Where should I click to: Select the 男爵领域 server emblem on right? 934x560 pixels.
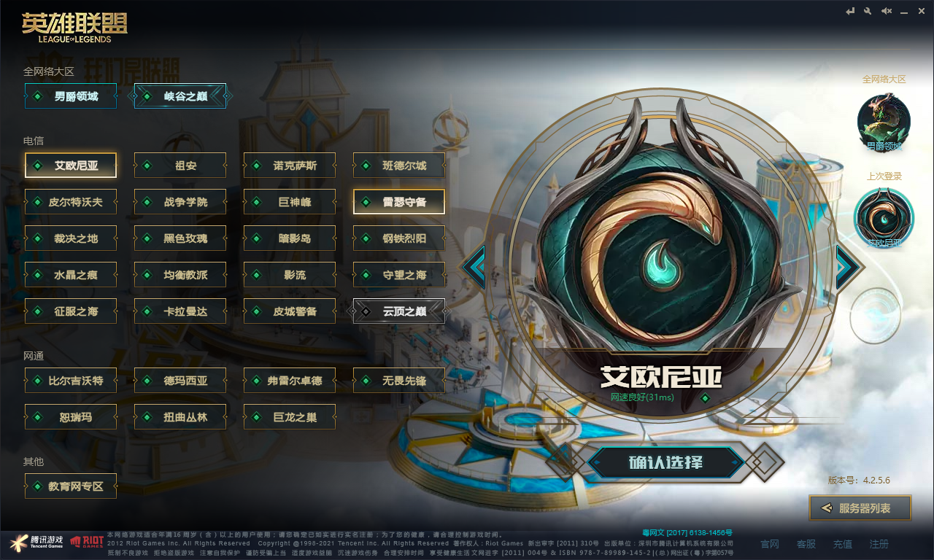884,120
